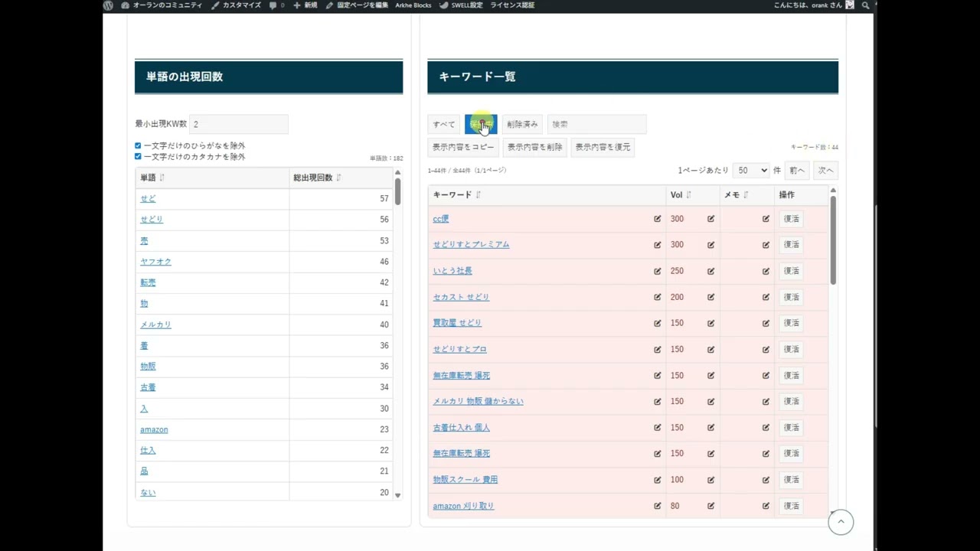
Task: Edit keyword icon for cc便 row
Action: [x=657, y=219]
